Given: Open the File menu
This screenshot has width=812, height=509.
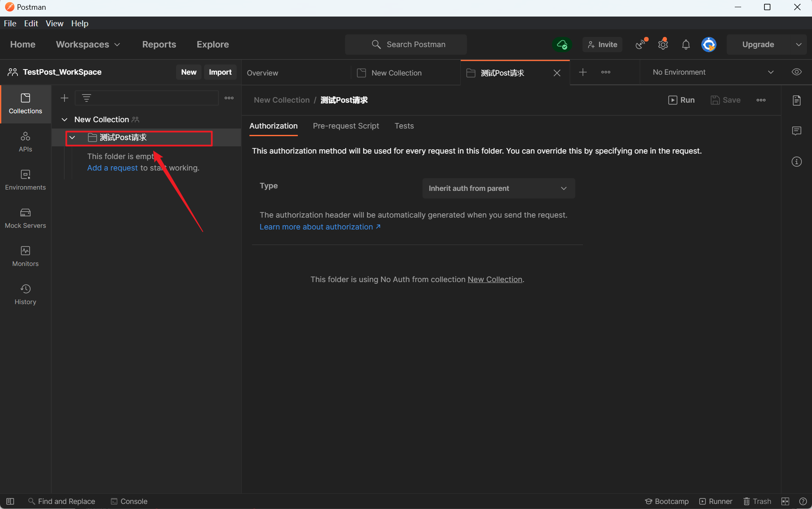Looking at the screenshot, I should point(10,23).
